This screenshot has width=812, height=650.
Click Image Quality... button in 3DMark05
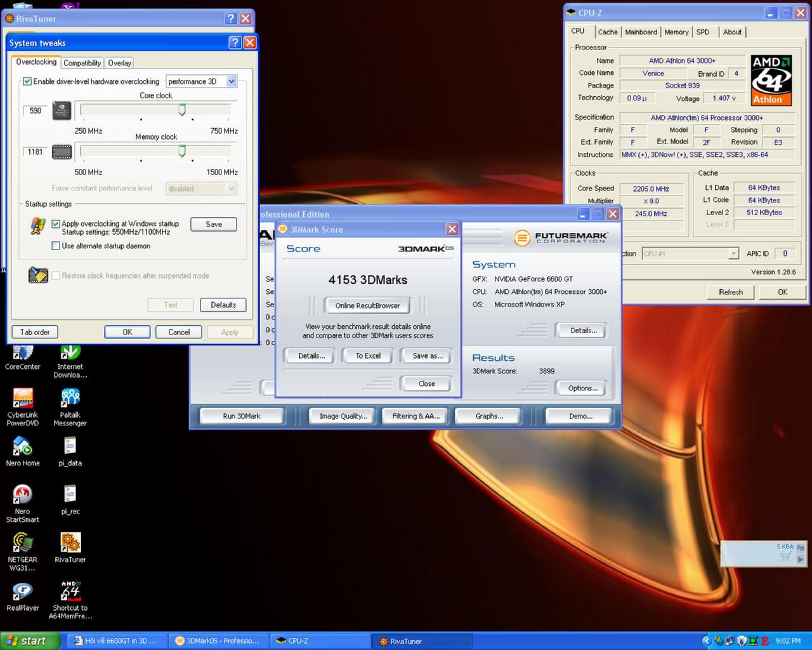[343, 416]
